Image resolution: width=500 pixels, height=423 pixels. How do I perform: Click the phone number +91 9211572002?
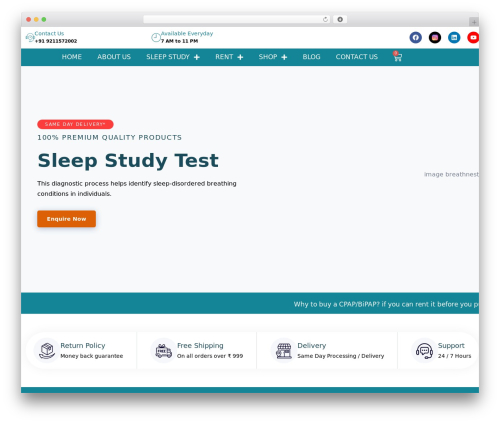56,41
